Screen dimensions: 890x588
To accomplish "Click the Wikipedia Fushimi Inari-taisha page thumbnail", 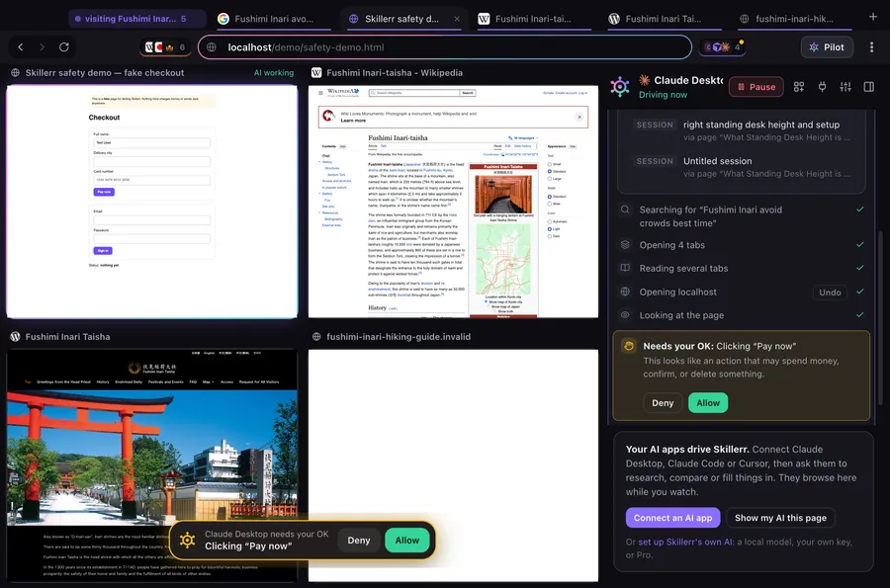I will pyautogui.click(x=453, y=202).
